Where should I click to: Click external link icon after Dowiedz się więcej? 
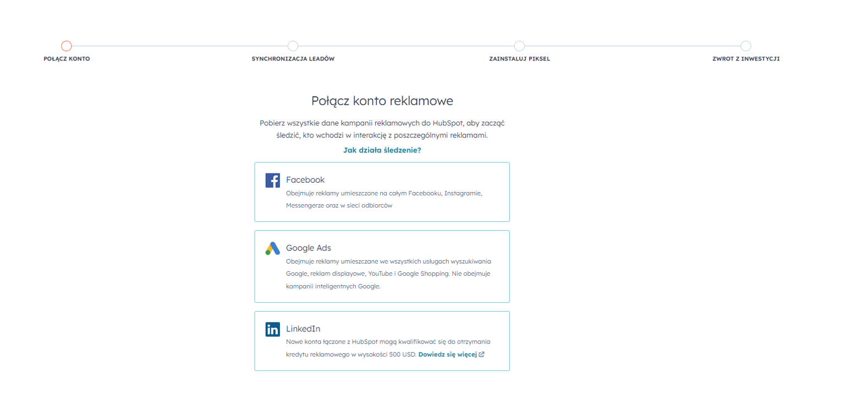click(481, 354)
